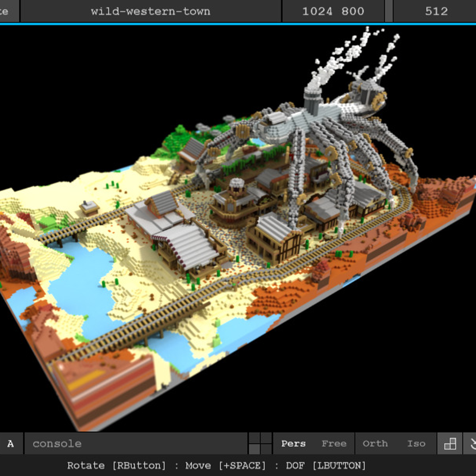This screenshot has width=476, height=476.
Task: Focus the console input field
Action: click(136, 443)
